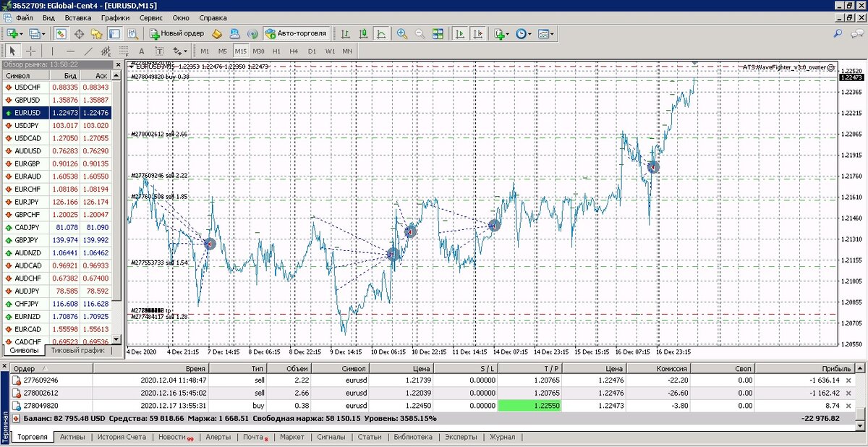This screenshot has height=447, width=868.
Task: Click the Новый ордер button
Action: click(177, 33)
